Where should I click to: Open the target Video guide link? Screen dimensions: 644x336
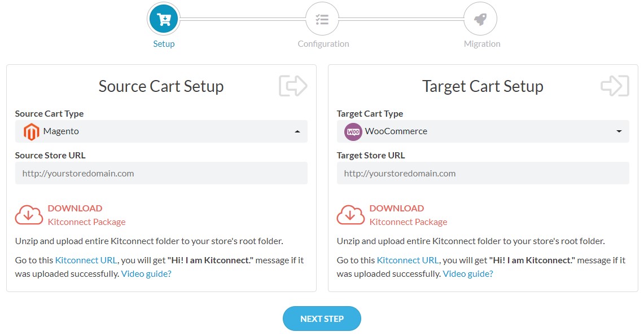(x=467, y=273)
